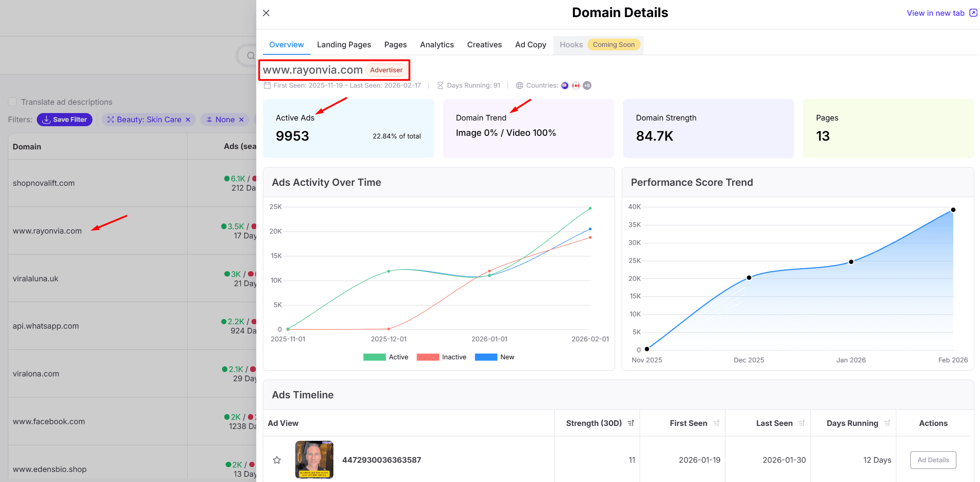The height and width of the screenshot is (482, 980).
Task: Click the View in new tab external icon
Action: 973,13
